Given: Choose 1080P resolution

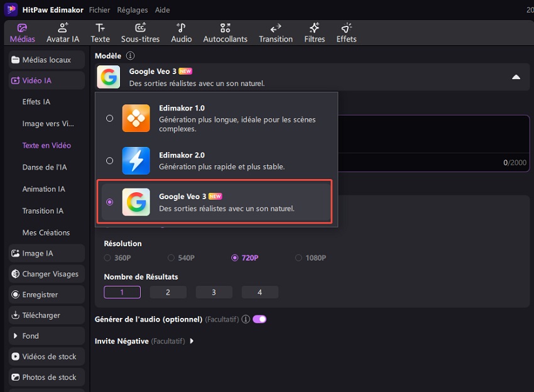Looking at the screenshot, I should tap(310, 258).
